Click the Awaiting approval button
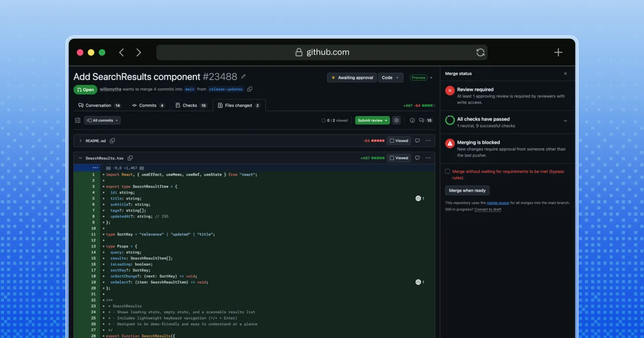Screen dimensions: 644x338 pos(352,77)
